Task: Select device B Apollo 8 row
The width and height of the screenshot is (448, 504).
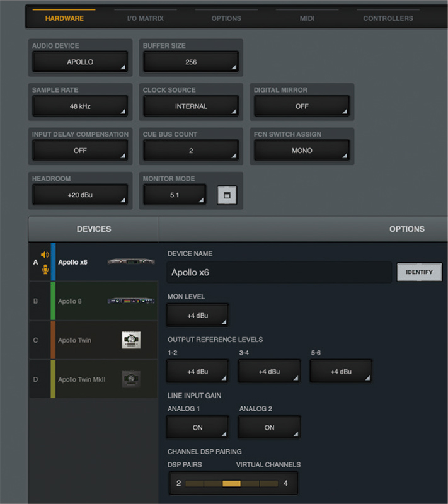Action: pos(93,301)
